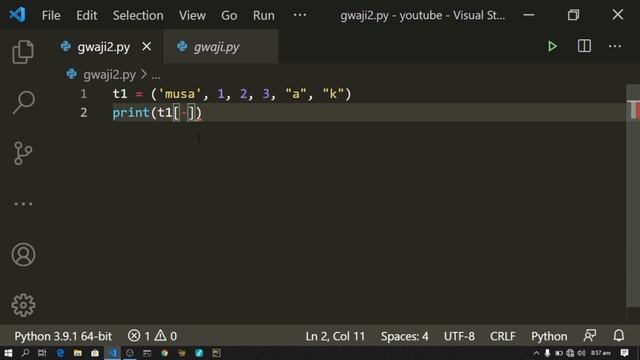Open the Selection menu

tap(138, 16)
